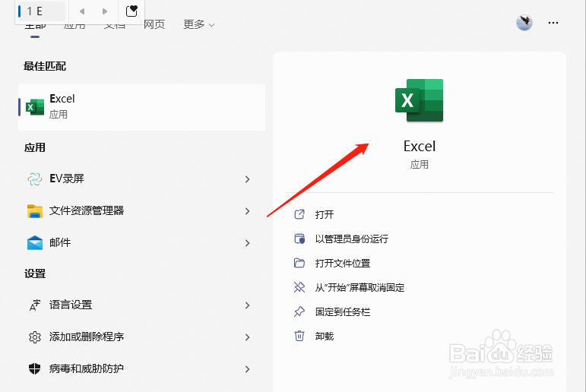Open the 更多 dropdown
The width and height of the screenshot is (586, 392).
(x=199, y=24)
